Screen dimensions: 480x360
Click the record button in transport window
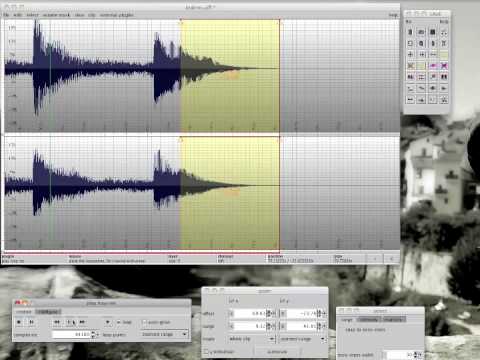pos(19,322)
